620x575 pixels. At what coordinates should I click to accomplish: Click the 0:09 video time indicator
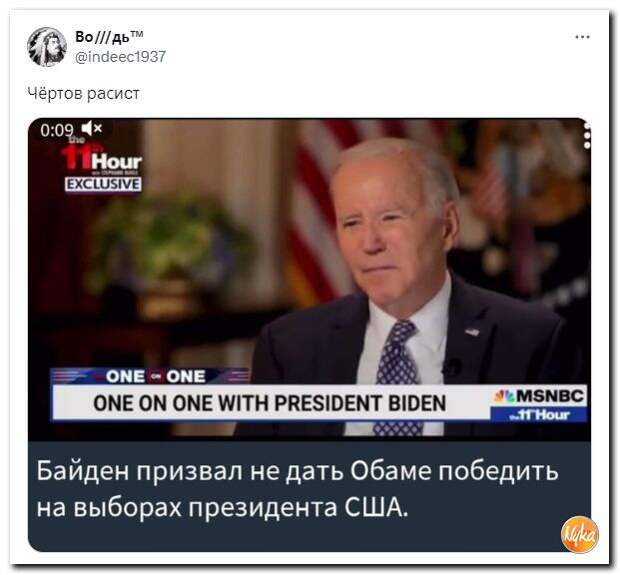click(x=57, y=130)
